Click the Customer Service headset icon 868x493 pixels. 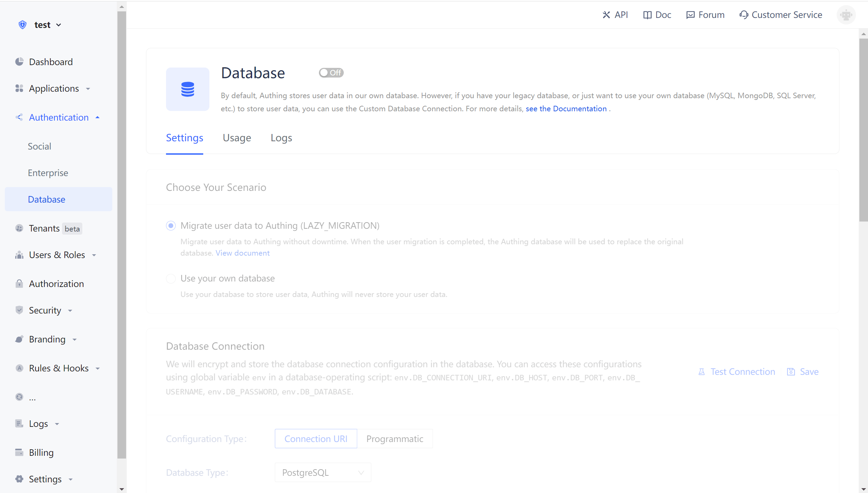(x=744, y=15)
